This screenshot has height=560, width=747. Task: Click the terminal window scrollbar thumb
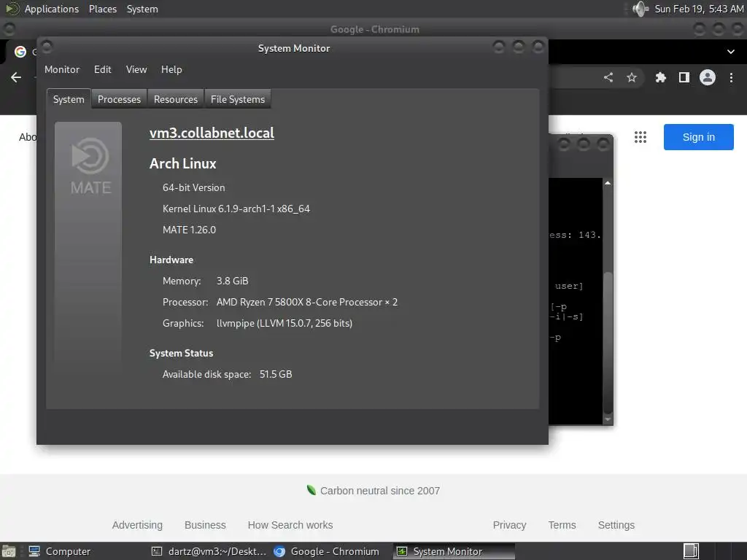coord(608,342)
